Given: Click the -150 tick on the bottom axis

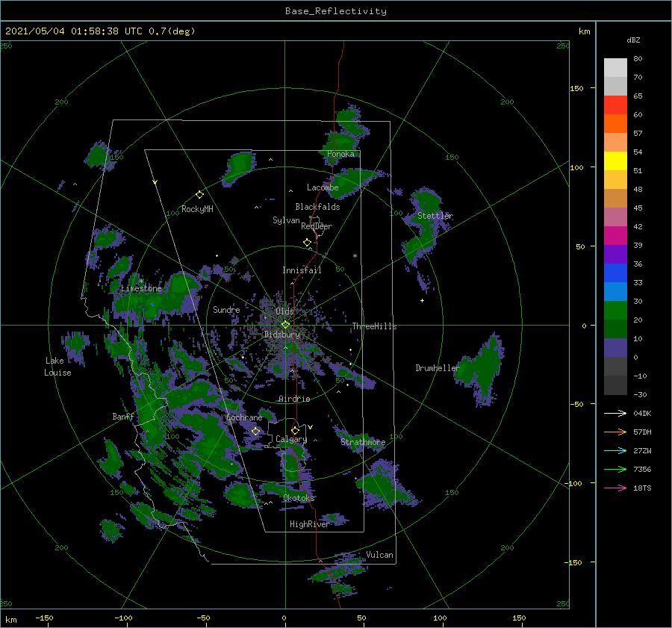Looking at the screenshot, I should tap(44, 618).
